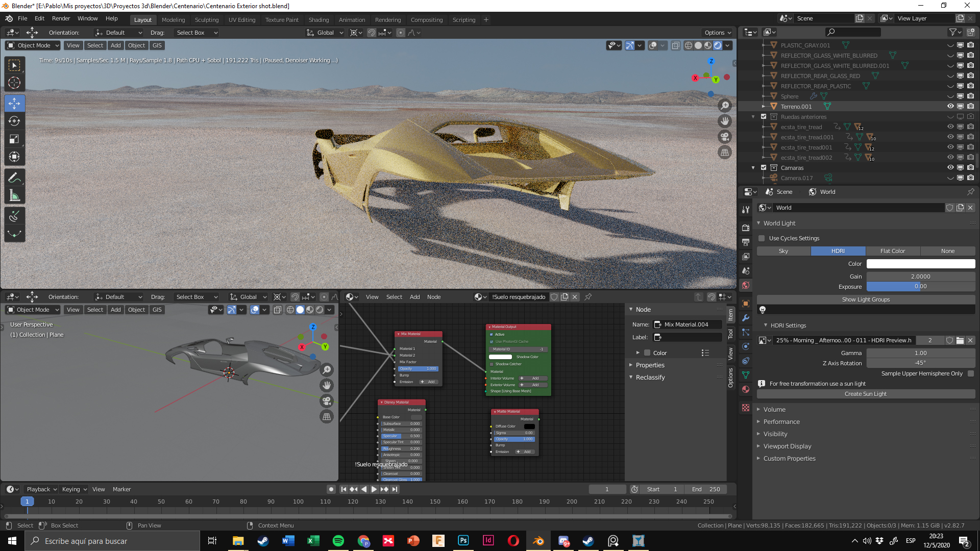Screen dimensions: 980x551
Task: Open the World properties tab icon
Action: click(x=746, y=285)
